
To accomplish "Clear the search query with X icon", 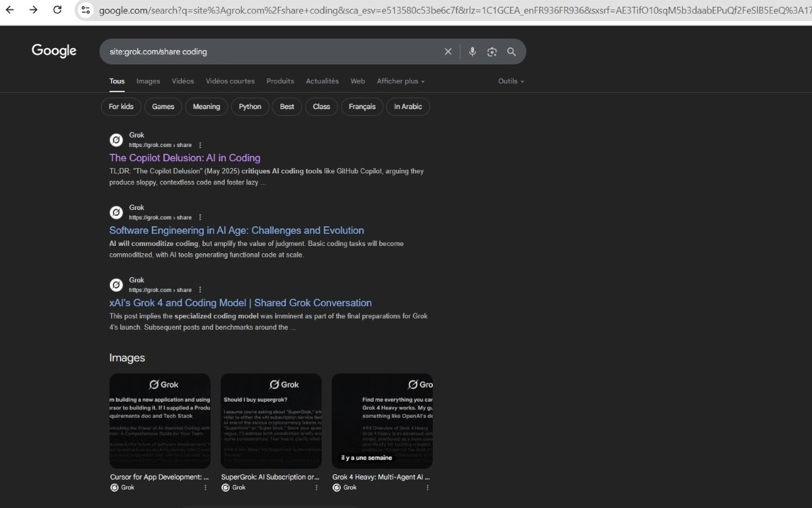I will click(x=448, y=51).
